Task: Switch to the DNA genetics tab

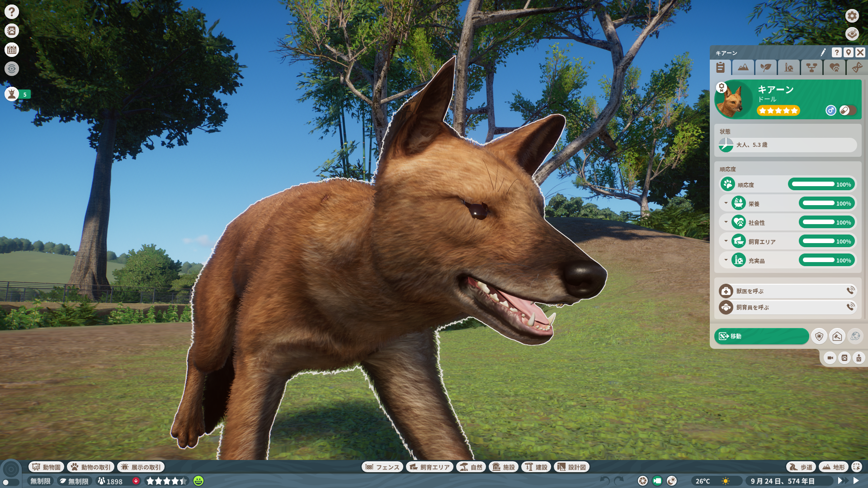Action: click(x=857, y=68)
